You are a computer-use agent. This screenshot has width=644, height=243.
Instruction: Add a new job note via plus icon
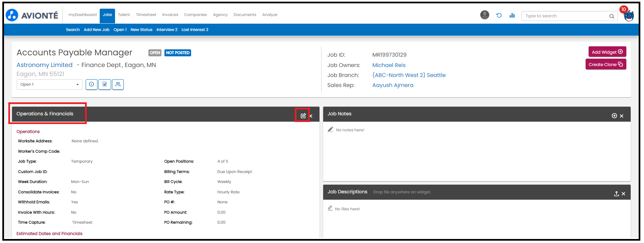pos(614,116)
